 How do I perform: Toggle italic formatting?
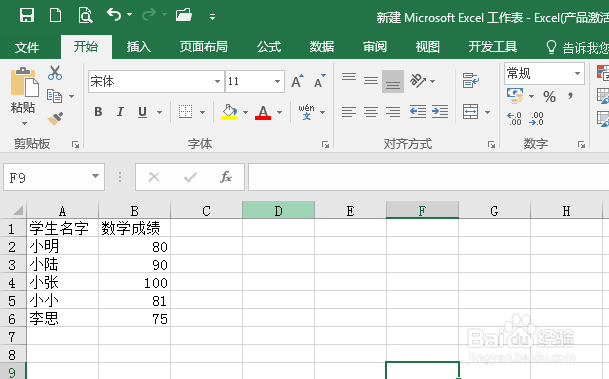pos(120,112)
